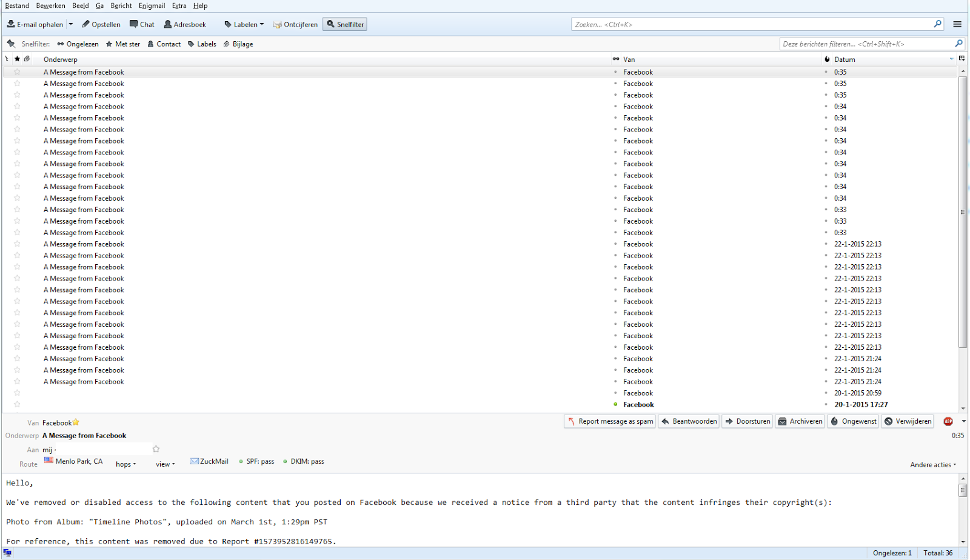Toggle read dot on the 20-1-2015 17:27 message

[x=616, y=404]
